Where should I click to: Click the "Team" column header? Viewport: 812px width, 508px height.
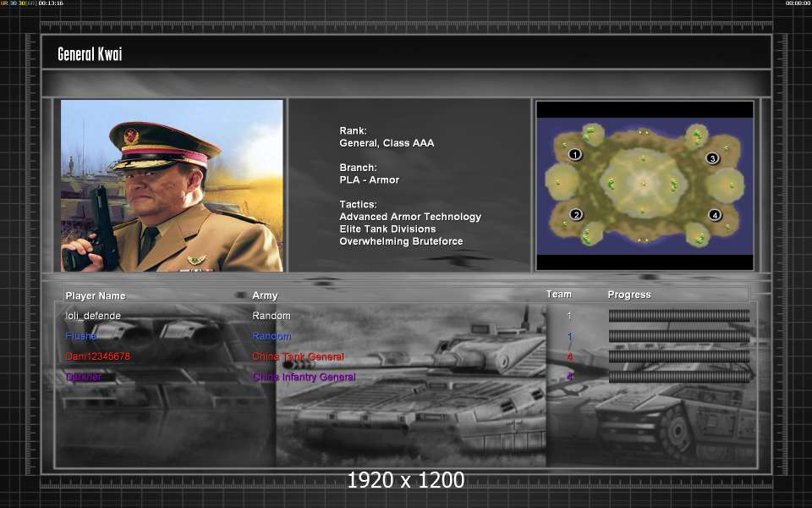tap(559, 295)
